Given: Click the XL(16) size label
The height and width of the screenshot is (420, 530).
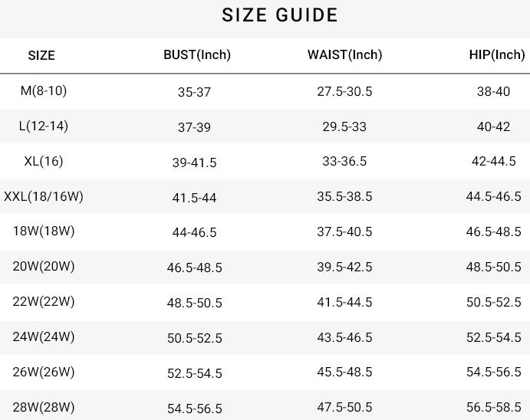Looking at the screenshot, I should pyautogui.click(x=44, y=161).
